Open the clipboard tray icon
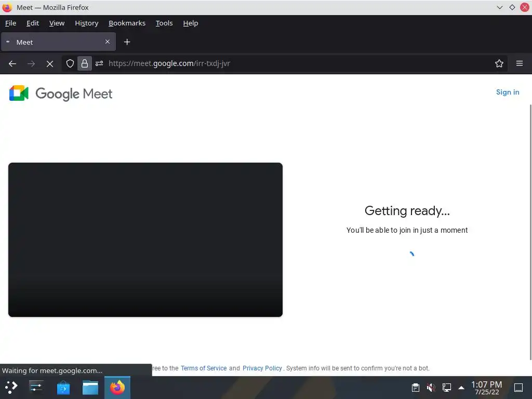 click(416, 388)
